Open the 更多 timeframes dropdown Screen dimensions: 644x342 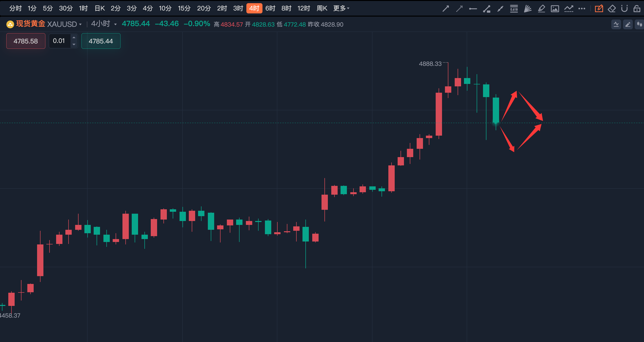coord(341,8)
